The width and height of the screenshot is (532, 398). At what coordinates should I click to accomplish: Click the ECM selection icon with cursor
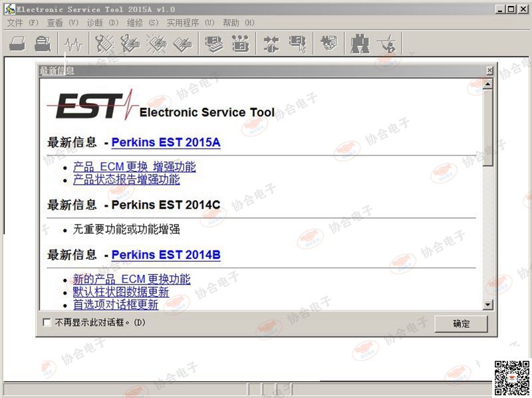(297, 43)
